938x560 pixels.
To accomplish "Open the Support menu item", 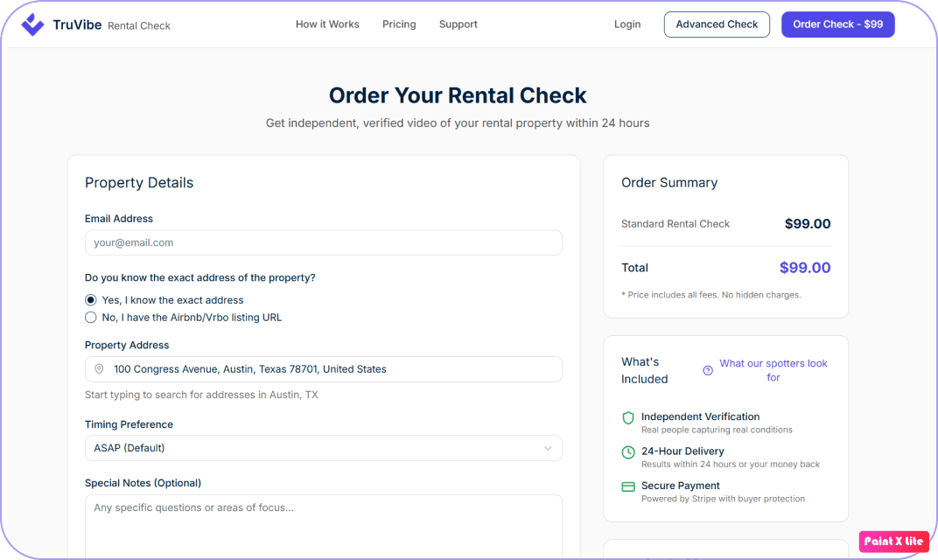I will coord(458,24).
